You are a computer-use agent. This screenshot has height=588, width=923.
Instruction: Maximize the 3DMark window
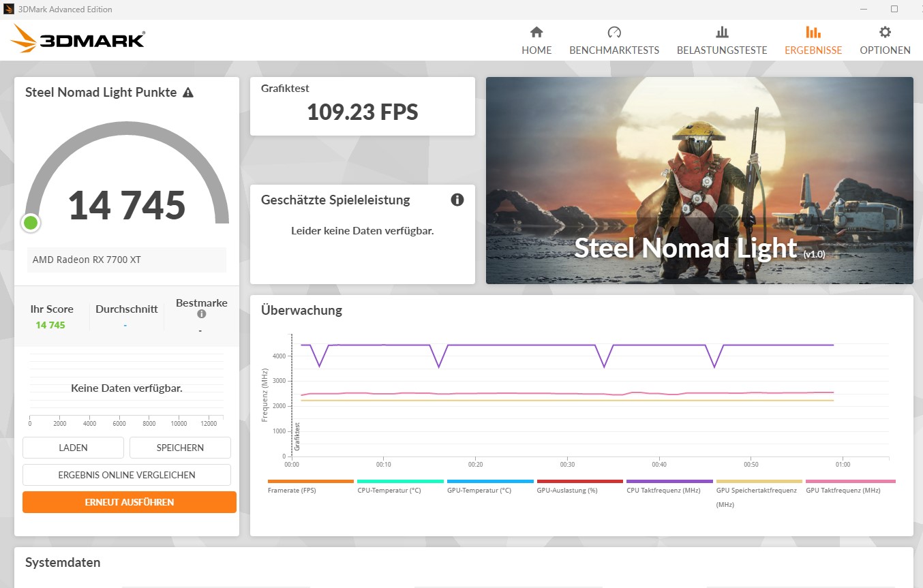[894, 9]
